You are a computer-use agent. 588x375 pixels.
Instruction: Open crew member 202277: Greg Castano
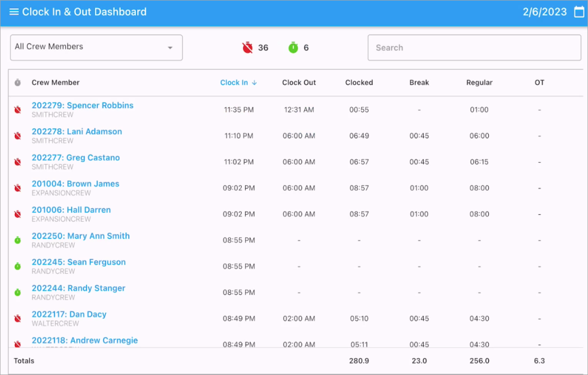(x=76, y=158)
